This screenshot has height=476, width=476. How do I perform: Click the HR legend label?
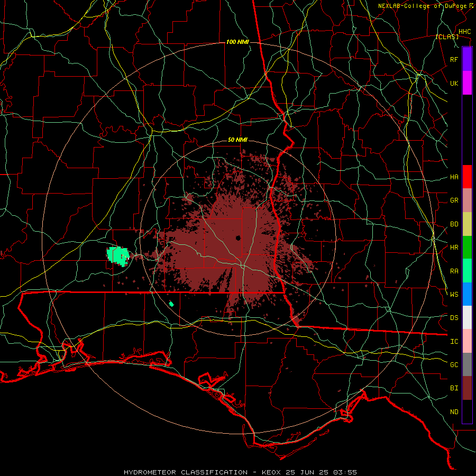pyautogui.click(x=454, y=248)
